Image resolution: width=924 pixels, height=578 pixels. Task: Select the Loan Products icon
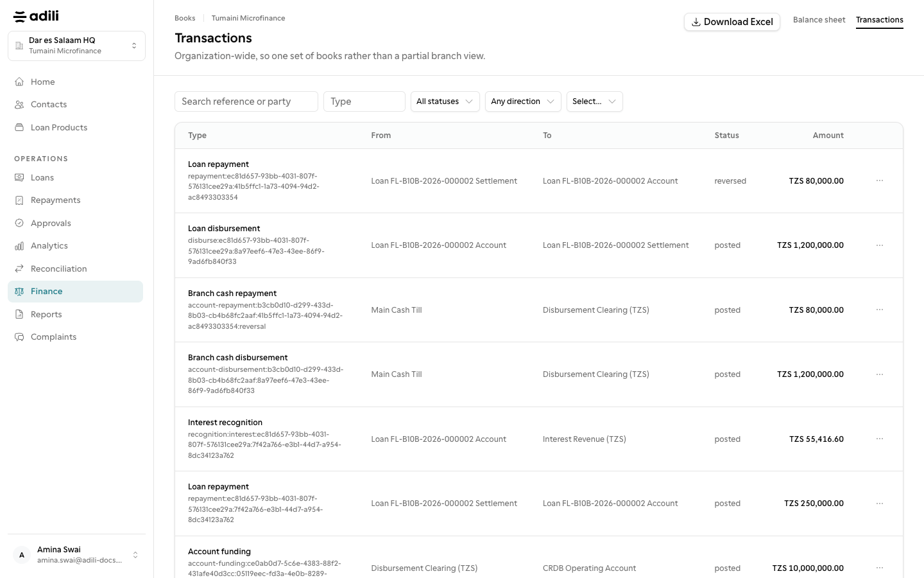coord(19,127)
